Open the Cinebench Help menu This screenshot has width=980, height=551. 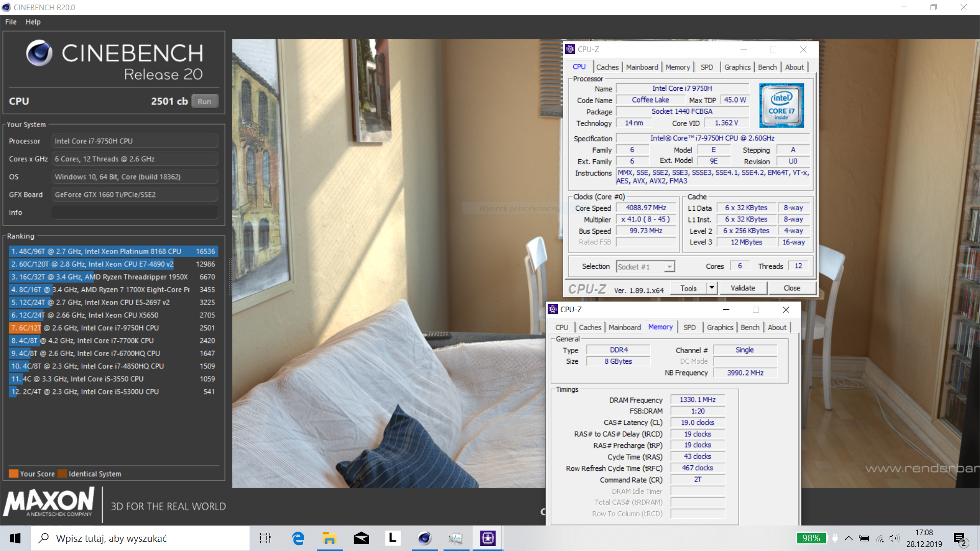(33, 22)
